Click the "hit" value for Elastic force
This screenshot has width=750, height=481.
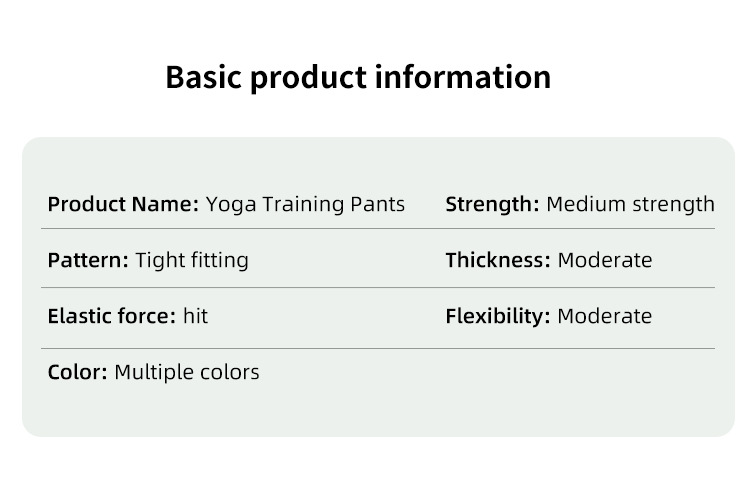pyautogui.click(x=195, y=317)
